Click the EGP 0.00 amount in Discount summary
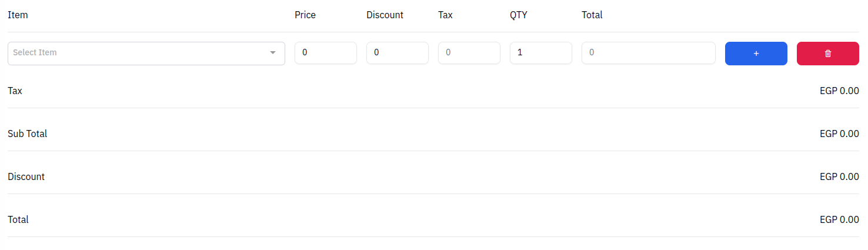The height and width of the screenshot is (250, 868). (x=839, y=176)
